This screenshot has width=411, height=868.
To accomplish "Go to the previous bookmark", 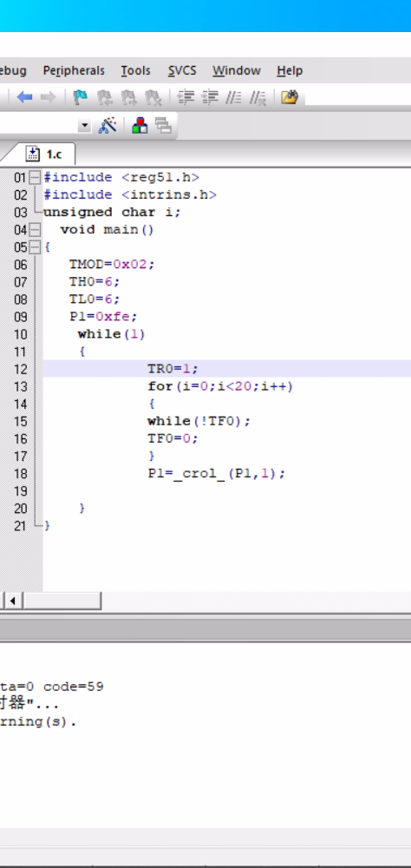I will click(x=105, y=98).
